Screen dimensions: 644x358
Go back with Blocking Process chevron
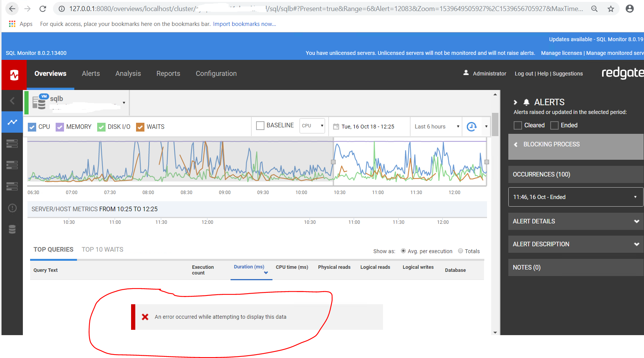[x=516, y=144]
